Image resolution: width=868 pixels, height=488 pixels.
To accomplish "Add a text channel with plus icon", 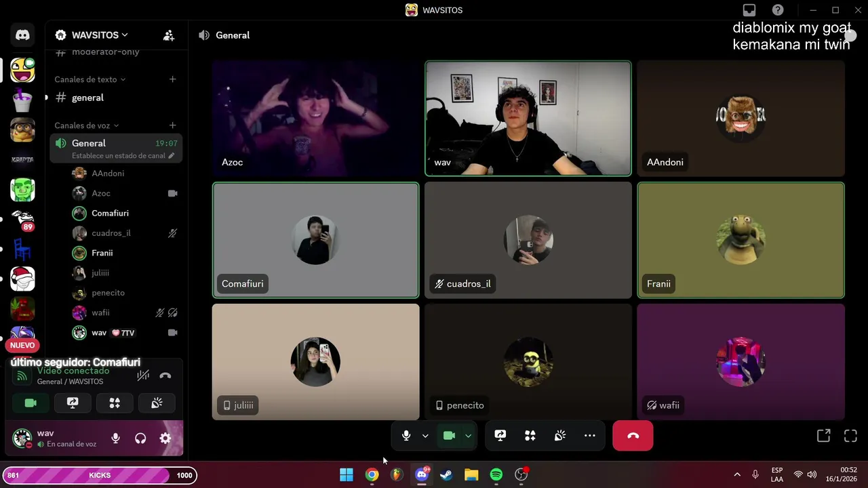I will tap(172, 79).
